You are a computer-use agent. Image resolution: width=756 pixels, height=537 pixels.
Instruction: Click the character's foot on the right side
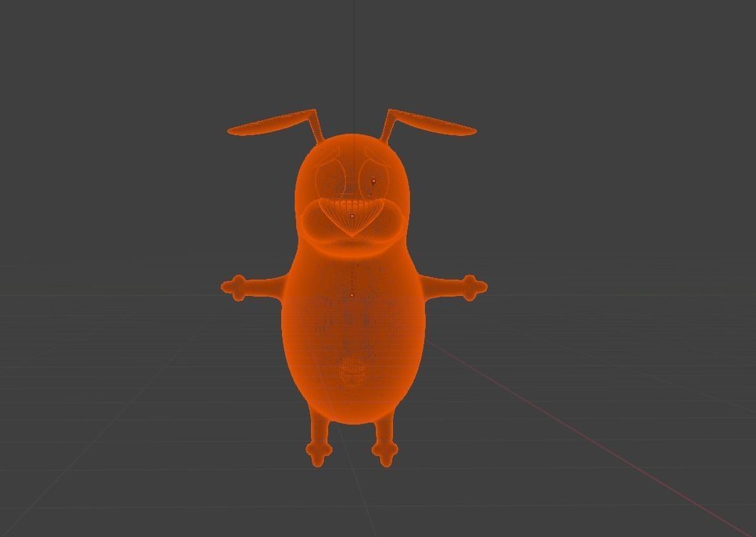[385, 453]
